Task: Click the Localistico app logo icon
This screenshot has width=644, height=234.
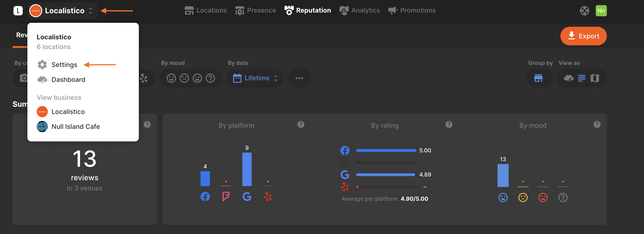Action: coord(18,10)
